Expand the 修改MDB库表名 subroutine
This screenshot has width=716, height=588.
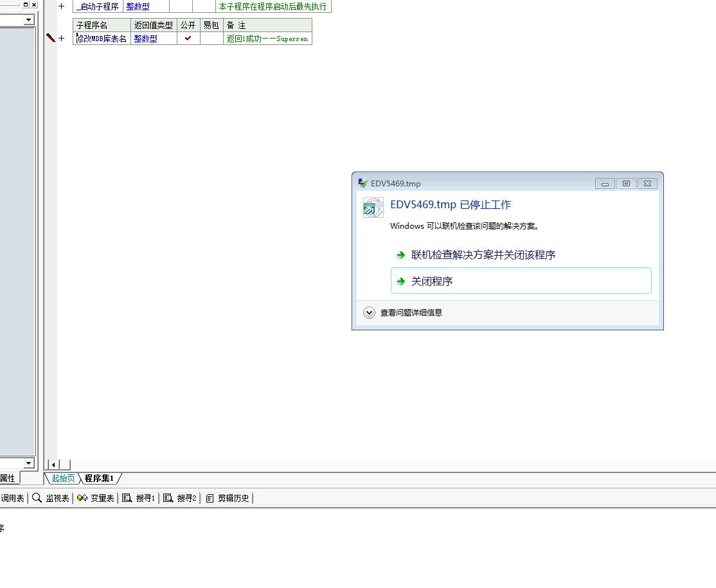pos(61,39)
